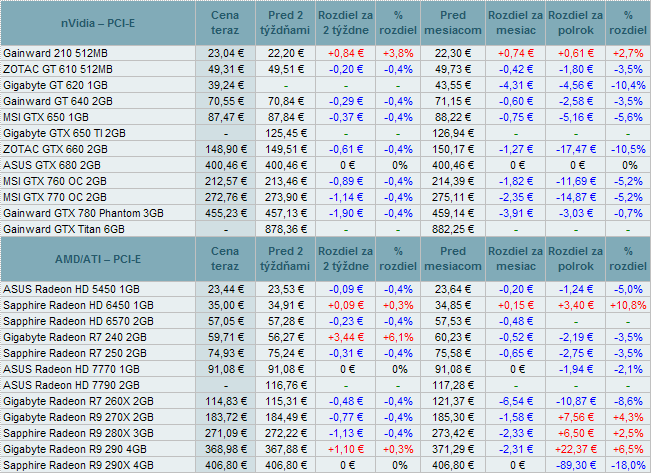Viewport: 651px width, 473px height.
Task: Select the current price '212,57 €'
Action: (x=226, y=181)
